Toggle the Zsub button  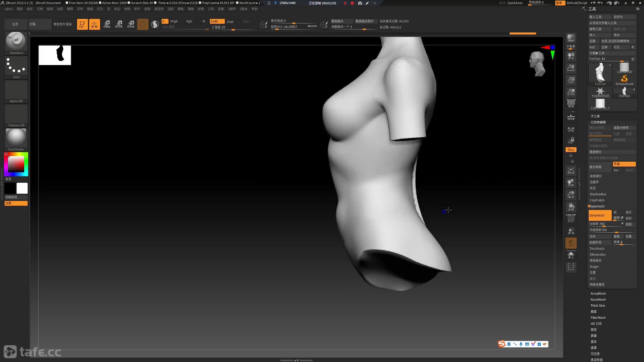(230, 21)
